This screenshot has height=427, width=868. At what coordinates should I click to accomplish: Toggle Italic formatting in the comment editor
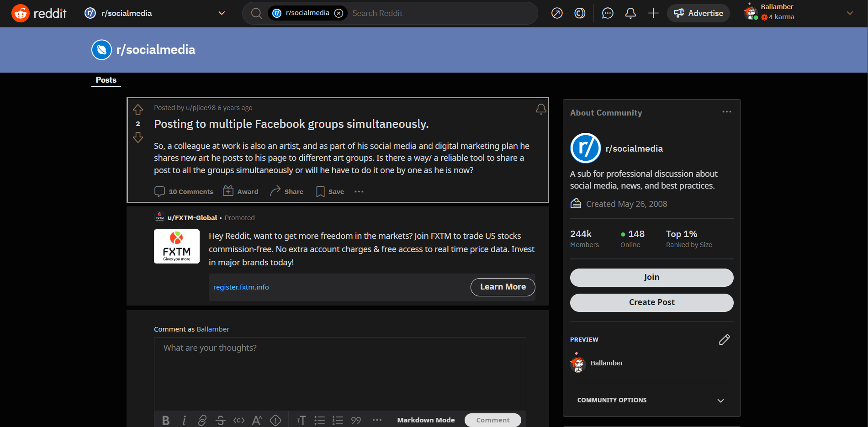(x=184, y=420)
